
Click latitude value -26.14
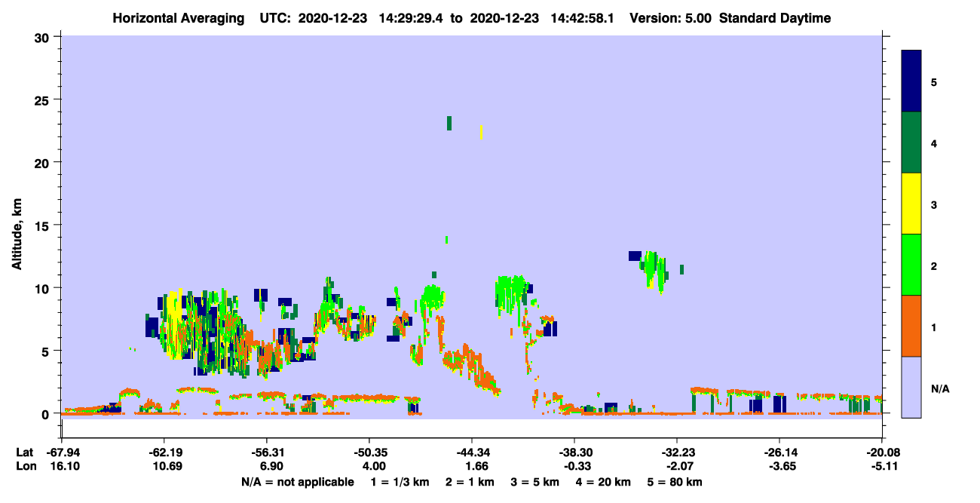(779, 452)
